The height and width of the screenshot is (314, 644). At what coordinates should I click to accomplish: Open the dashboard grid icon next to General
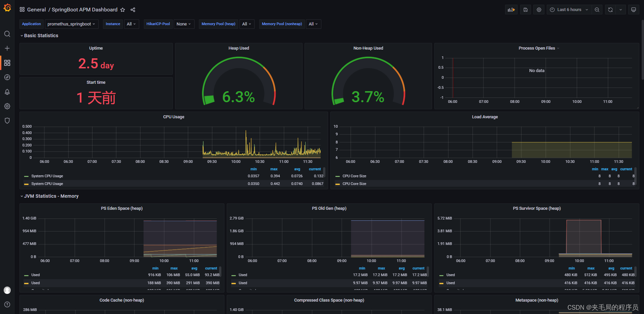point(22,10)
